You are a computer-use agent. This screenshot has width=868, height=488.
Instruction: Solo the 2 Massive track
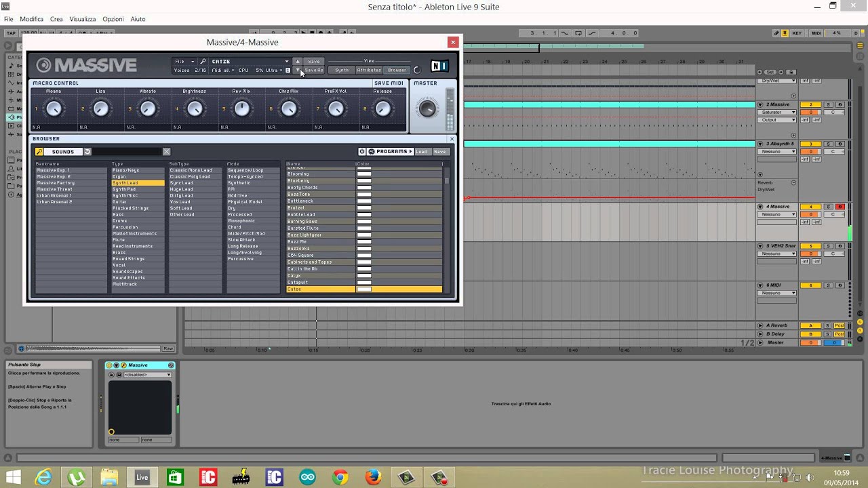[x=828, y=104]
